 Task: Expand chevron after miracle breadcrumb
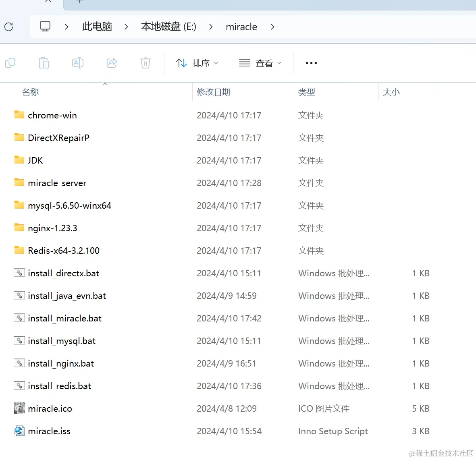pos(272,27)
